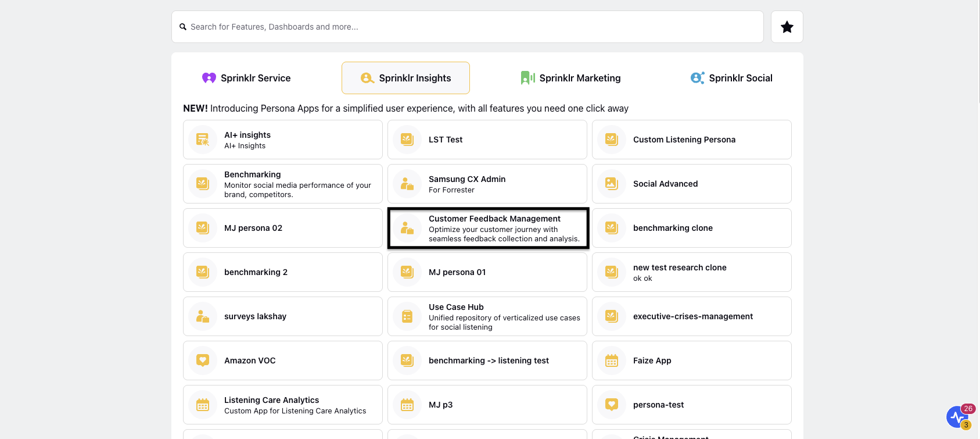
Task: Click the Faize App calendar icon
Action: point(612,361)
